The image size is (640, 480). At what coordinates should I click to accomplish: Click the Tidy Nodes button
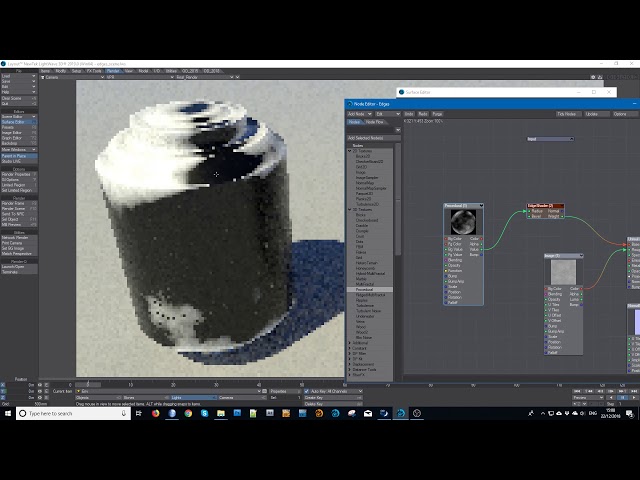tap(567, 114)
